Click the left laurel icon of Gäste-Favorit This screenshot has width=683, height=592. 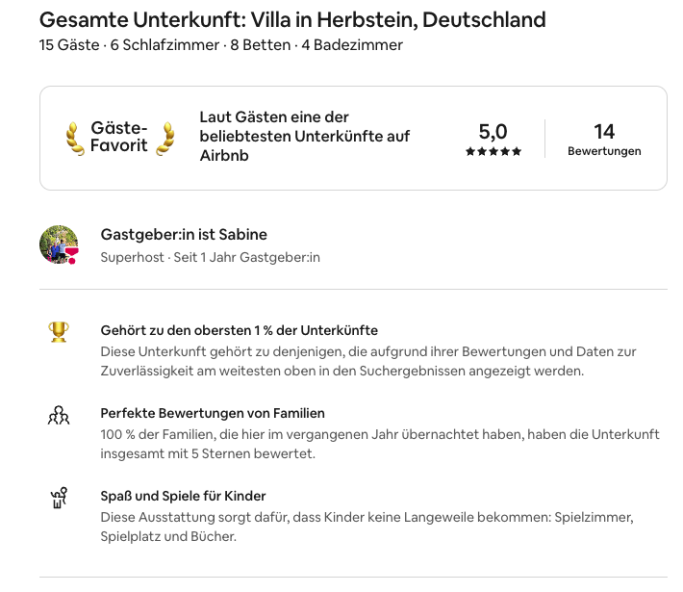point(72,138)
